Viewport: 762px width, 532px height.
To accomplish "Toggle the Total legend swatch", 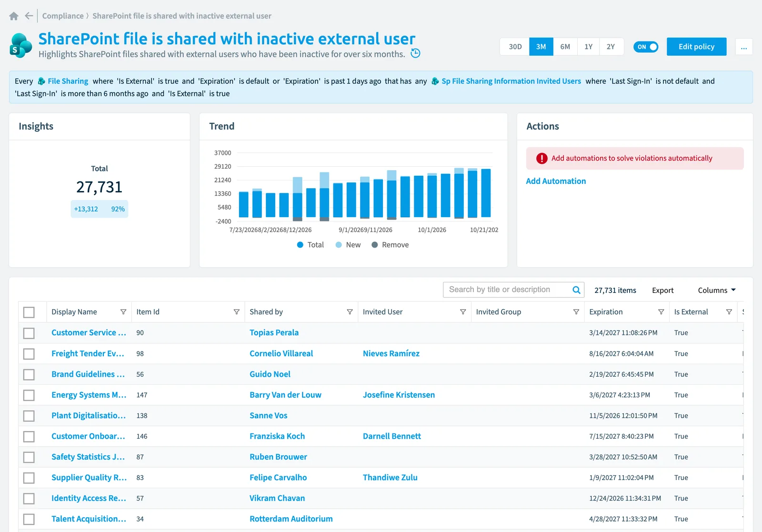I will (300, 245).
